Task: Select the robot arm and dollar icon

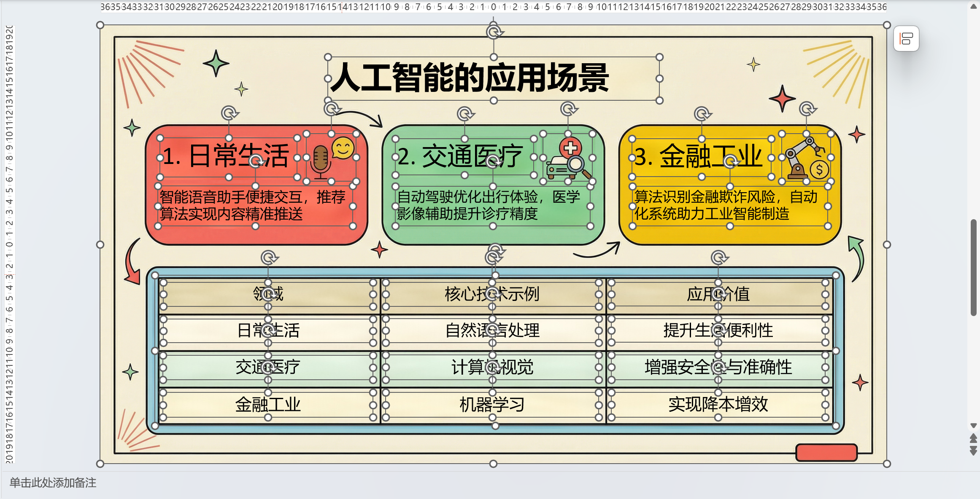Action: pyautogui.click(x=806, y=158)
